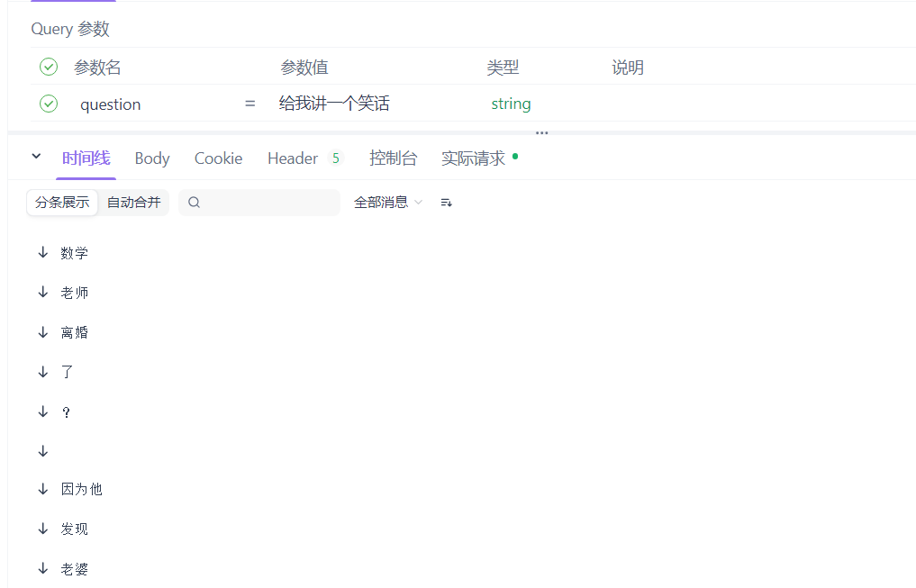Click the search magnifier icon in filter box
This screenshot has width=916, height=588.
pos(194,203)
